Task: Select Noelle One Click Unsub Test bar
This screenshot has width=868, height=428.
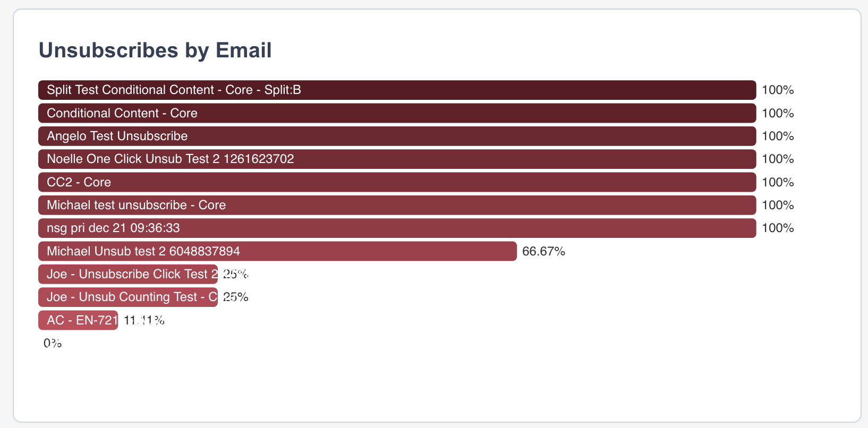Action: 397,159
